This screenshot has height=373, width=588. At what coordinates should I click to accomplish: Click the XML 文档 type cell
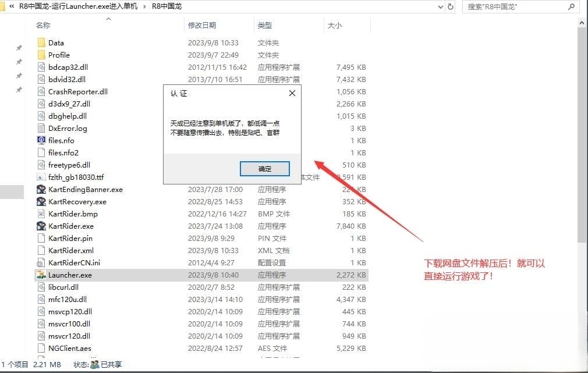[274, 251]
